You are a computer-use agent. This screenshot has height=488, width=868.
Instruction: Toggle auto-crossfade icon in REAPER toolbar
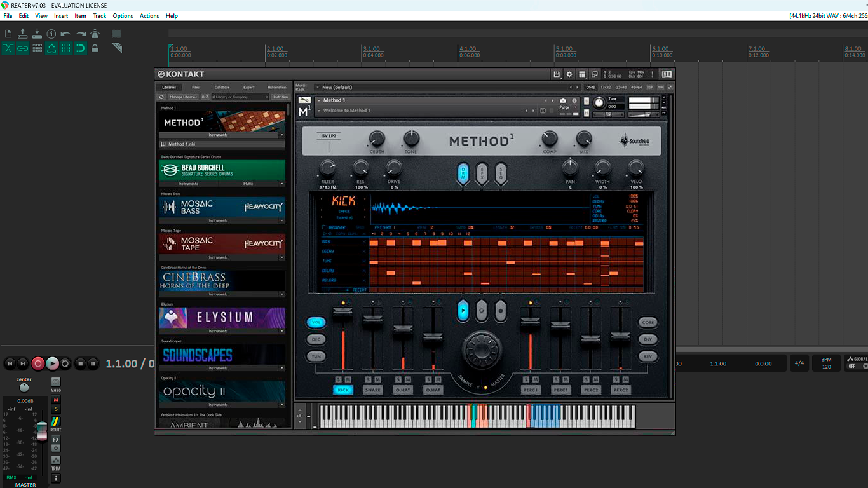8,48
